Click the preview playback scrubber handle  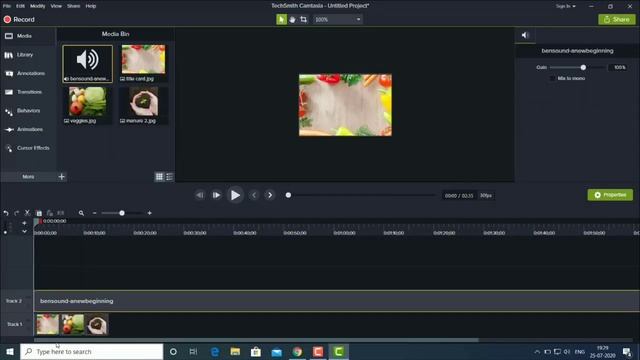point(288,196)
